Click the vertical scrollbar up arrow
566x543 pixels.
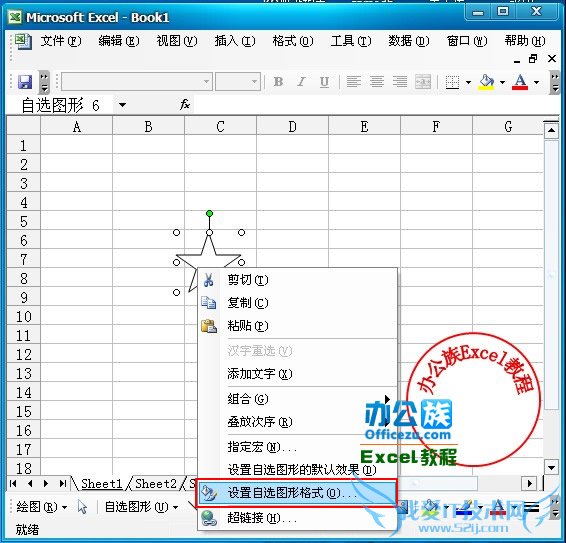551,131
